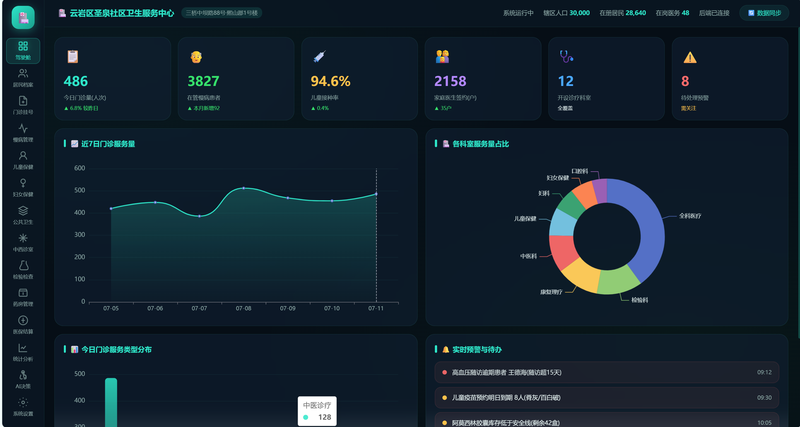Click the 数据同步 button
Viewport: 800px width, 427px height.
tap(764, 13)
